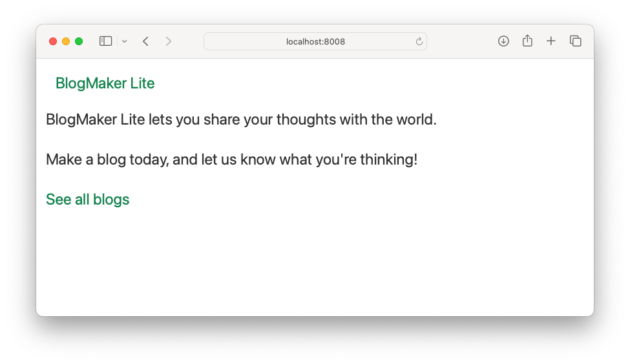Toggle the Safari sidebar icon
Screen dimensions: 630x364
pyautogui.click(x=106, y=41)
